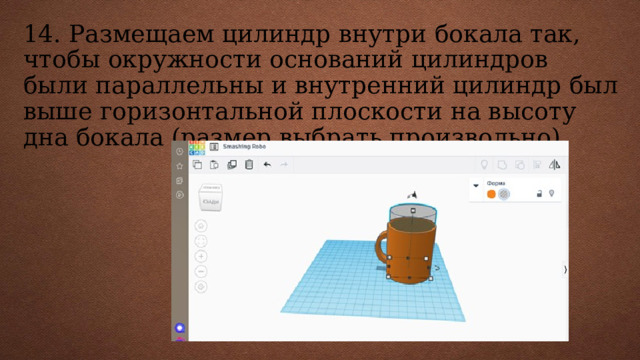Click the Paste icon in toolbar
The height and width of the screenshot is (360, 640).
click(214, 164)
